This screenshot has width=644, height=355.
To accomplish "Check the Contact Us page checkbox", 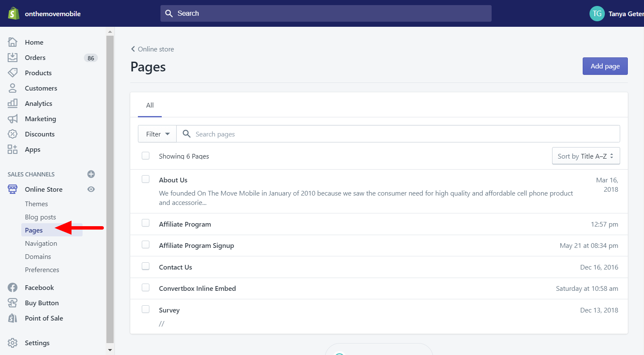I will point(146,266).
